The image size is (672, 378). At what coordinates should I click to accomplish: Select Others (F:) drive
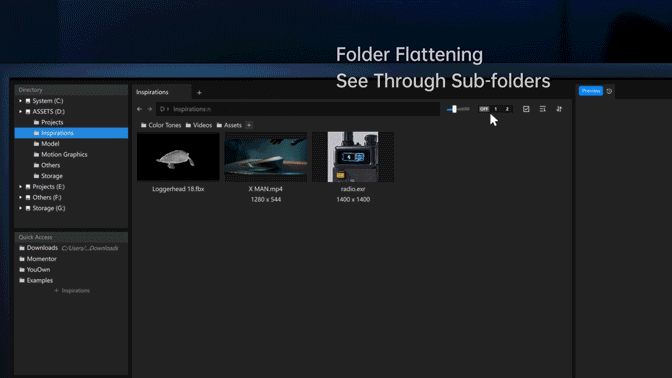coord(47,197)
